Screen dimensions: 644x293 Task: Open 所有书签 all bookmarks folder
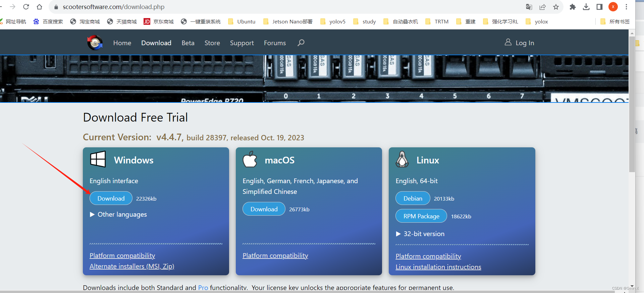[615, 21]
